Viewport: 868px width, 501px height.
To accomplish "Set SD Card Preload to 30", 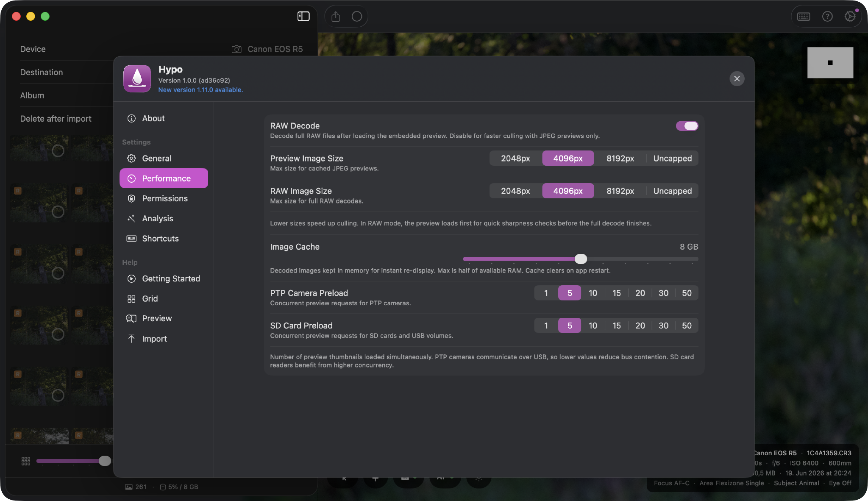I will click(663, 326).
